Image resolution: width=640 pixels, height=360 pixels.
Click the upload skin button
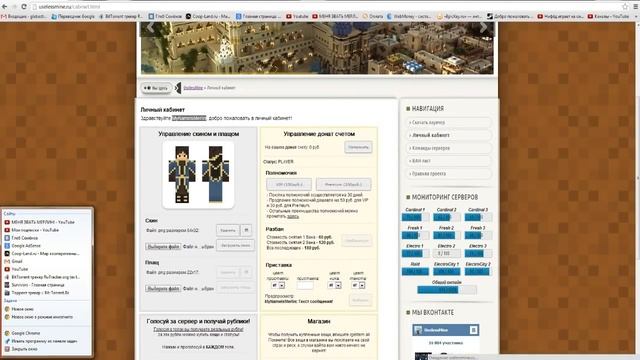(x=235, y=245)
